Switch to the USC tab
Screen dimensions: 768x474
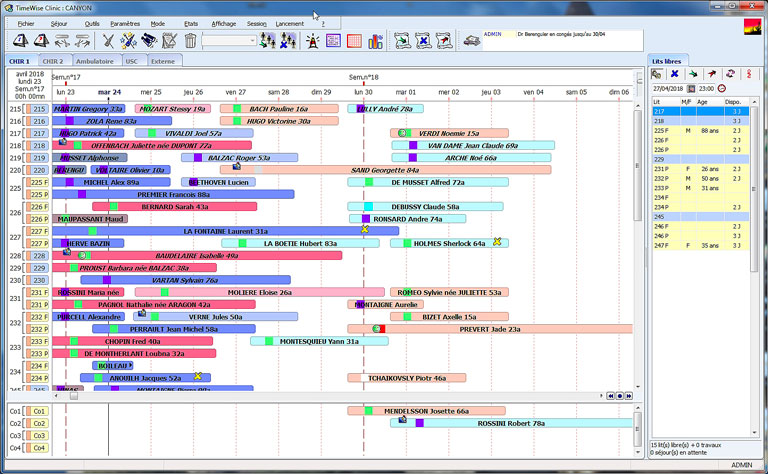[x=131, y=62]
